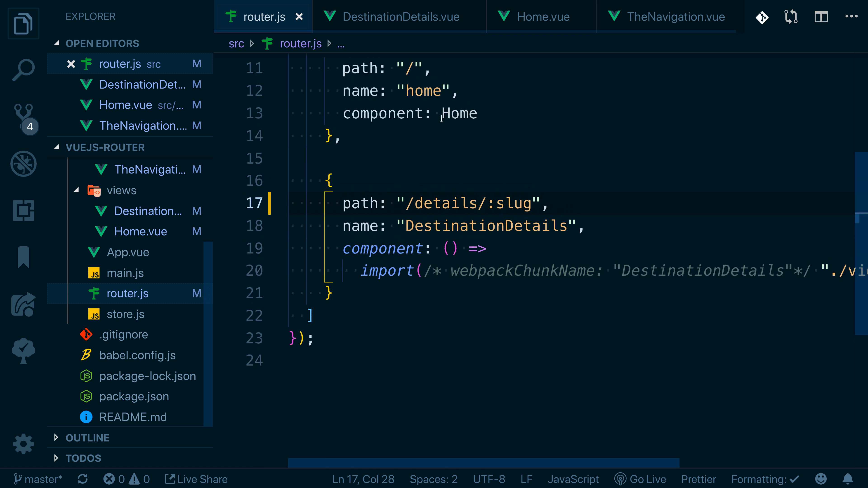
Task: Open breadcrumb ellipsis symbol dropdown
Action: [x=341, y=44]
